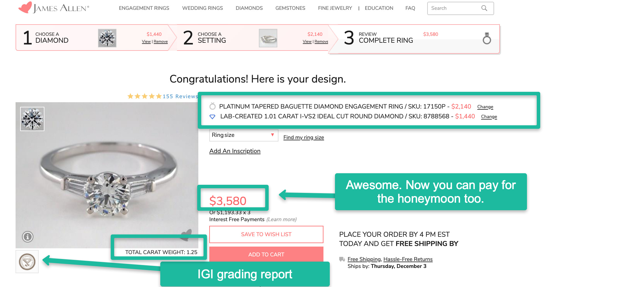Open the Gemstones menu
This screenshot has width=644, height=287.
point(290,8)
